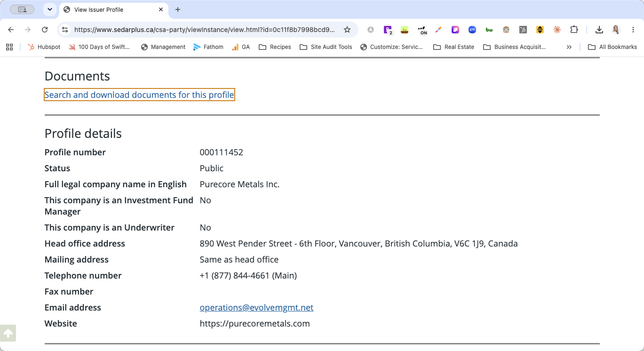The image size is (644, 351).
Task: Open the Fathom bookmark
Action: coord(208,47)
